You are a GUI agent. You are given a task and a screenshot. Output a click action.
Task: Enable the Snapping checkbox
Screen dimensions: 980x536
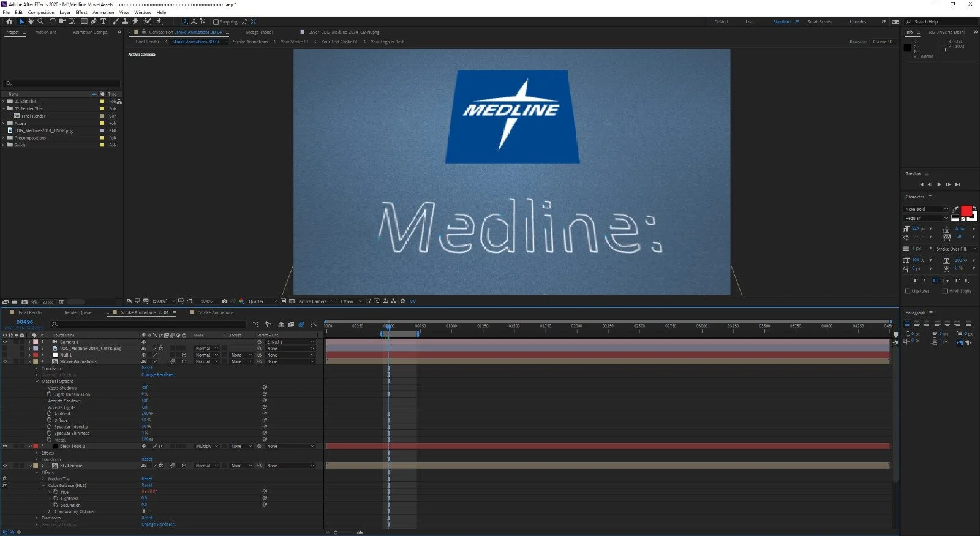pos(216,21)
